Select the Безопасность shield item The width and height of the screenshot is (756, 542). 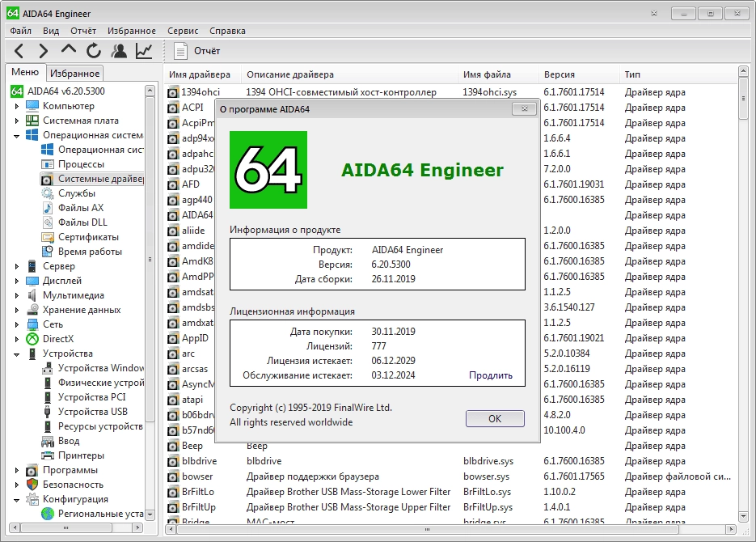coord(32,484)
